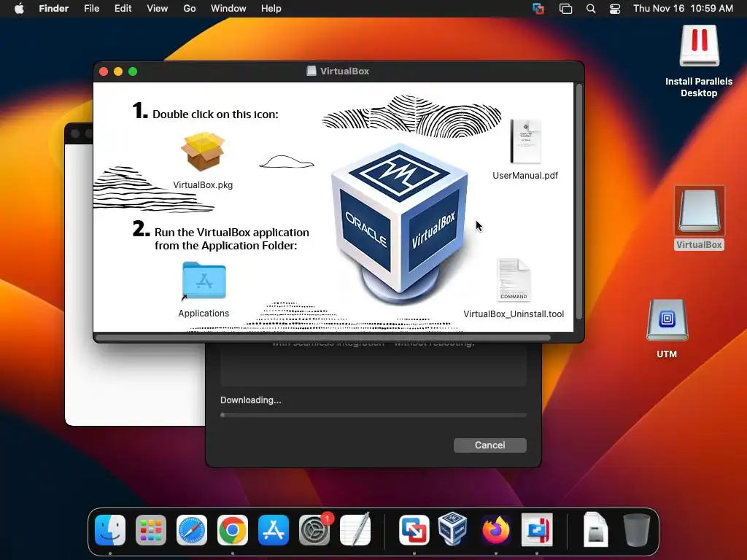Open the Edit menu
The image size is (747, 560).
123,9
